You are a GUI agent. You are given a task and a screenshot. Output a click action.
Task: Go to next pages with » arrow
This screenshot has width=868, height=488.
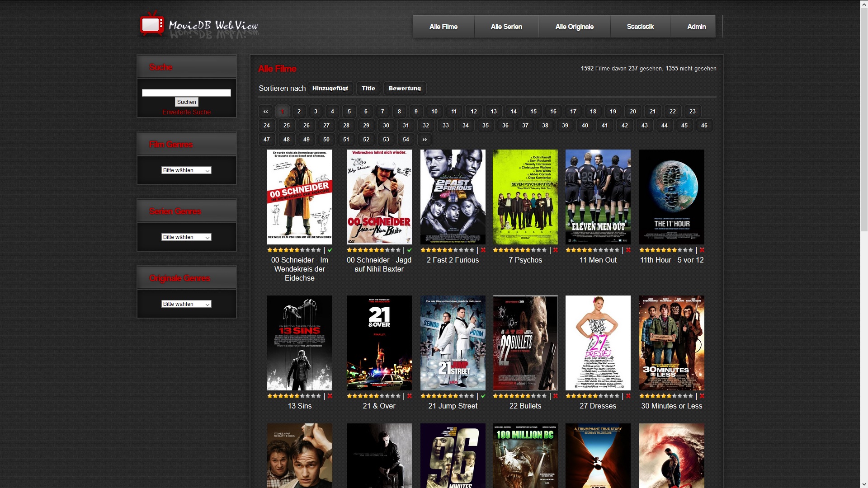click(x=425, y=140)
